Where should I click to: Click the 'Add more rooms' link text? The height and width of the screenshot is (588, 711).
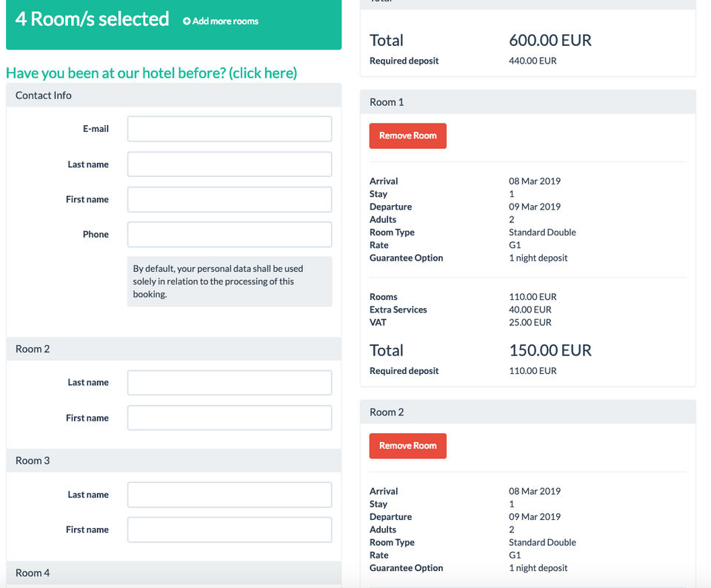(225, 21)
